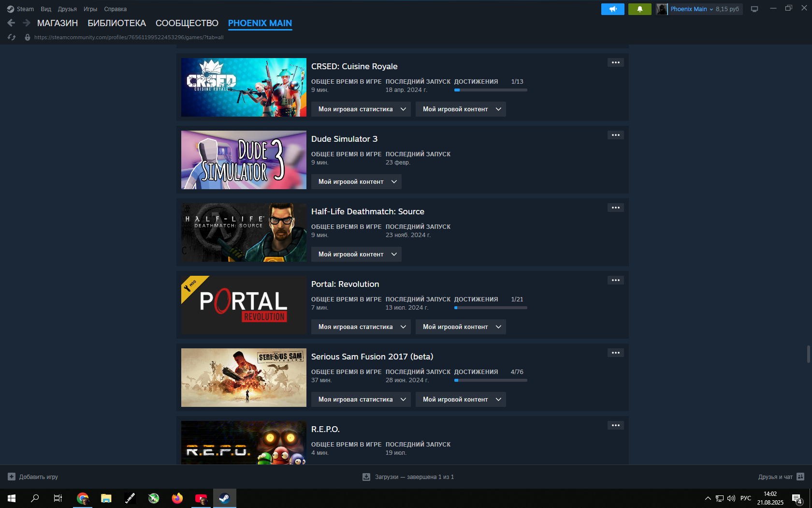Open the CRSED: Cuisine Royale title link
Viewport: 812px width, 508px height.
(x=354, y=66)
